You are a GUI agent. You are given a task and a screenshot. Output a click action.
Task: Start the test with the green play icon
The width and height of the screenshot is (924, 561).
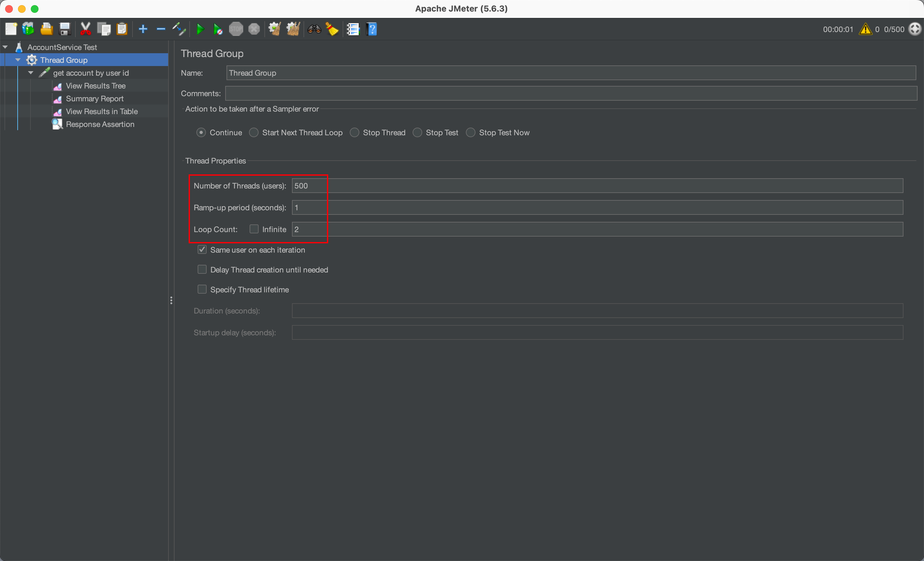coord(200,29)
